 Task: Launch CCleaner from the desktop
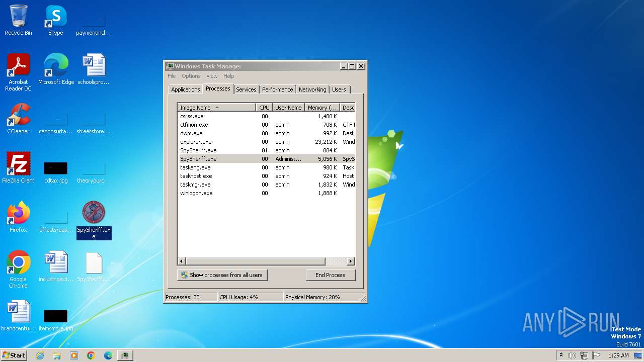(x=18, y=119)
